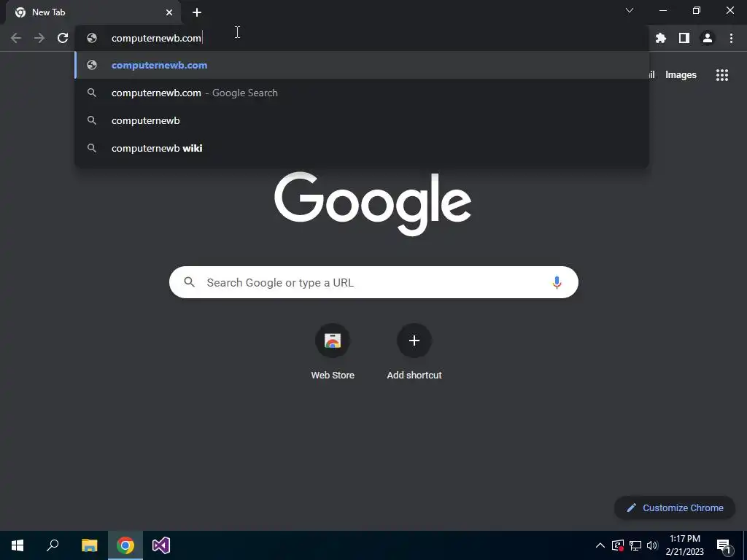This screenshot has width=747, height=560.
Task: Open File Explorer from taskbar
Action: pyautogui.click(x=89, y=545)
